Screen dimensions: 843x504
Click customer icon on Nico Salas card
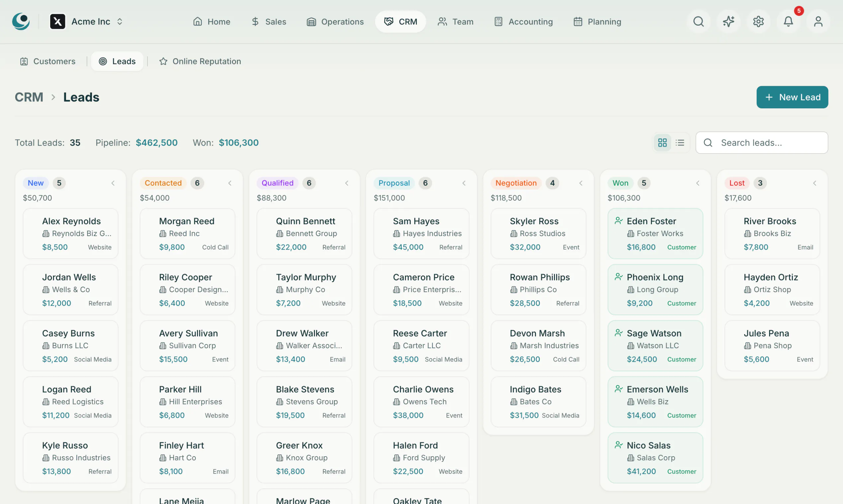tap(618, 445)
